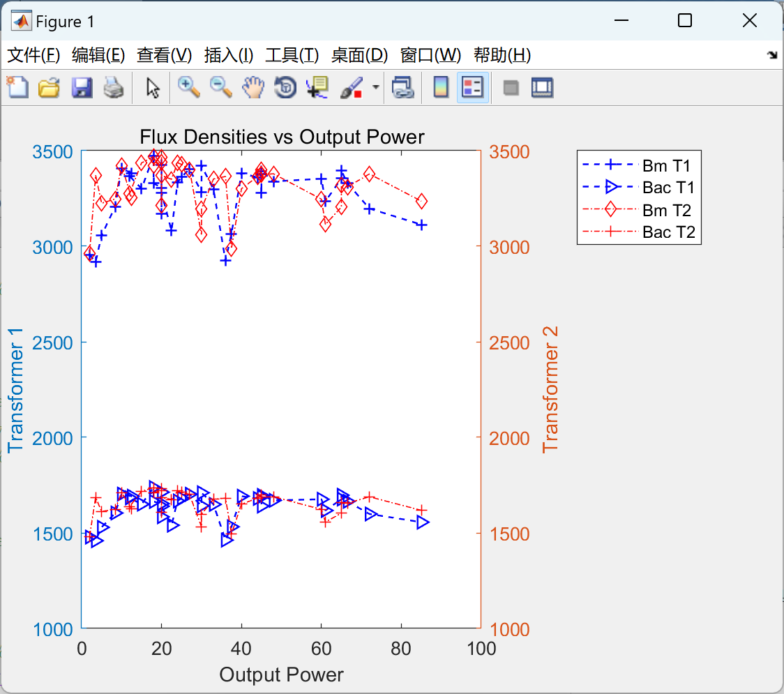Click the MATLAB logo in the title bar
Screen dimensions: 784x694
(22, 21)
